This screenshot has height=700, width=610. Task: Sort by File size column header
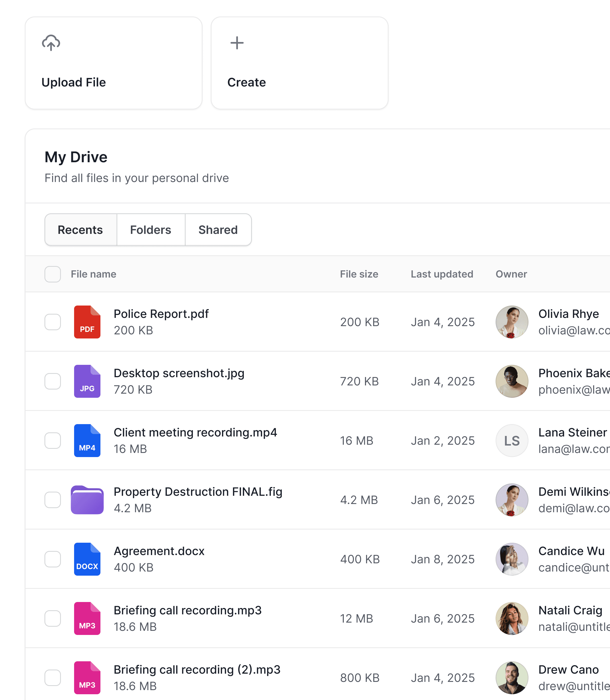tap(359, 274)
